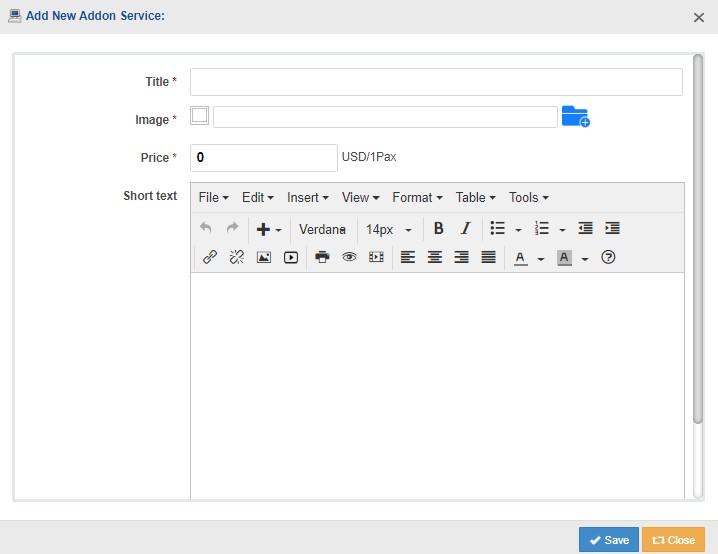Open the Edit menu
718x554 pixels.
pyautogui.click(x=258, y=197)
